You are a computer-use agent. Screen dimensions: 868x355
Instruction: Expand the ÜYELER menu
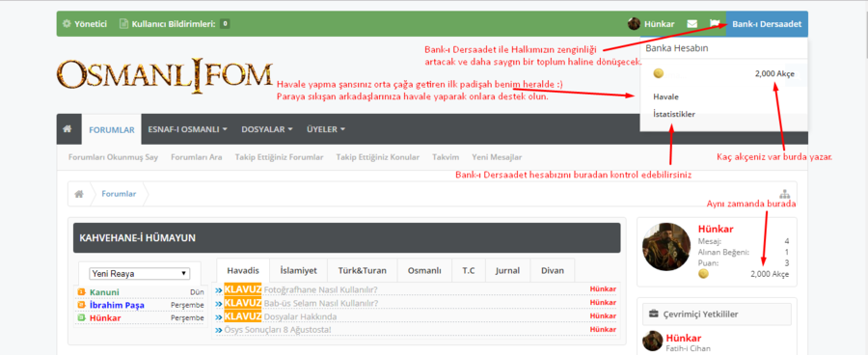326,129
